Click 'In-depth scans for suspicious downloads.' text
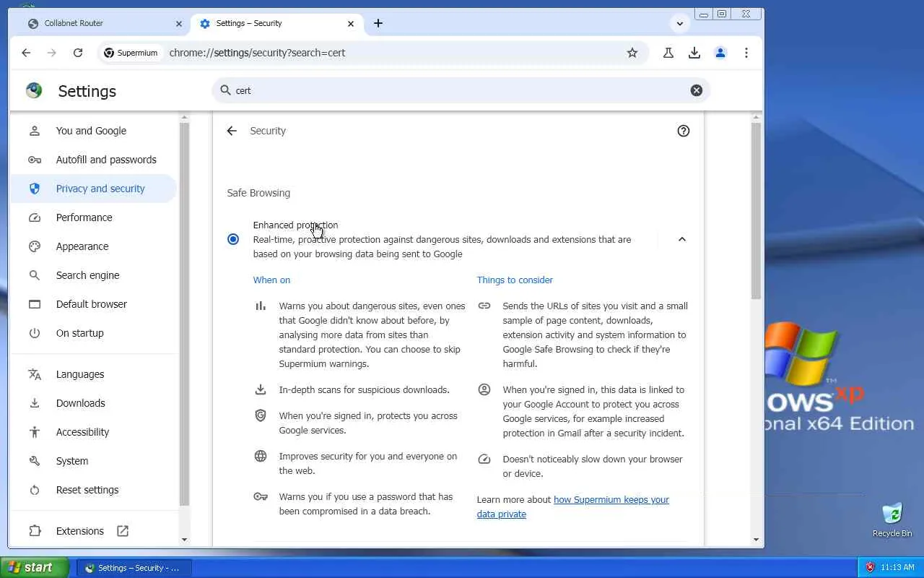This screenshot has height=578, width=924. click(x=365, y=389)
